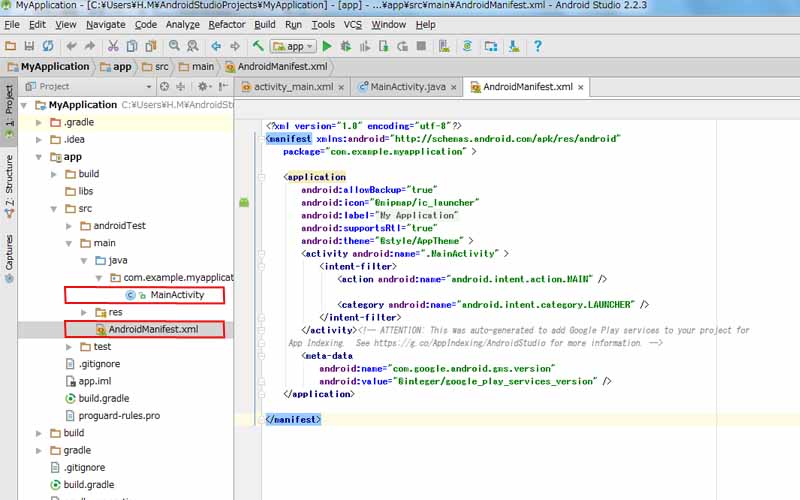Collapse the app module node

pyautogui.click(x=39, y=157)
